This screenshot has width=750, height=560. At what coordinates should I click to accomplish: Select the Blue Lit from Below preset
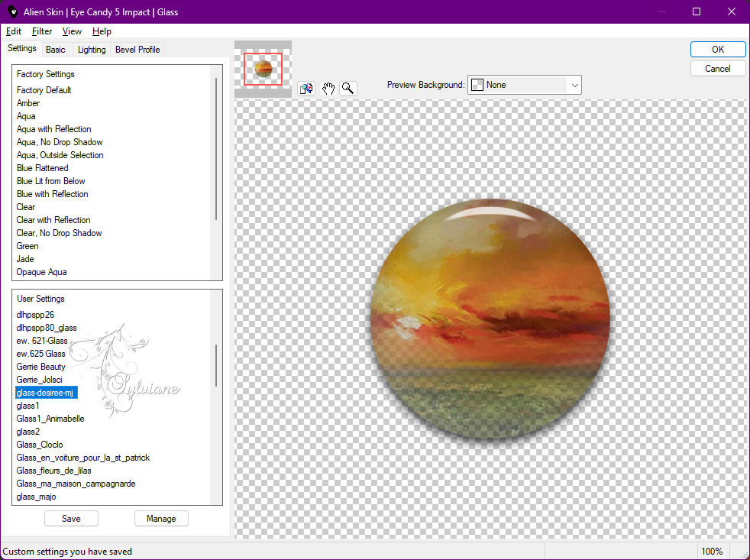50,181
